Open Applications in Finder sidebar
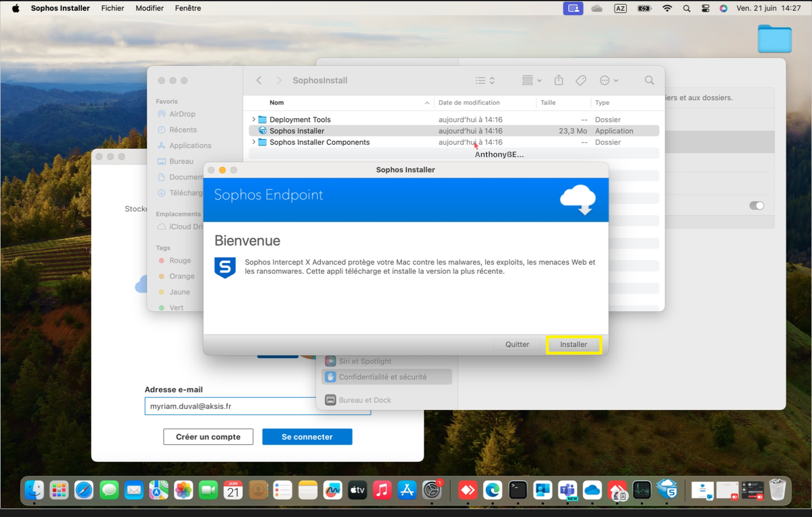Image resolution: width=812 pixels, height=517 pixels. coord(184,145)
